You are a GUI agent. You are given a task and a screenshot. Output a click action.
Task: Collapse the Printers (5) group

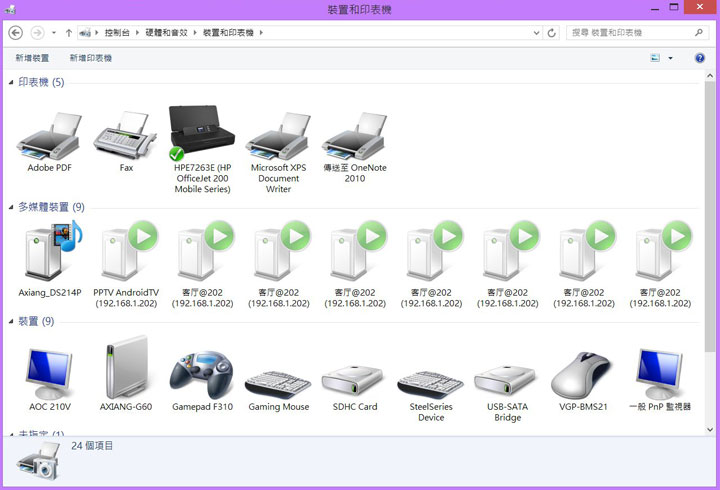(11, 83)
